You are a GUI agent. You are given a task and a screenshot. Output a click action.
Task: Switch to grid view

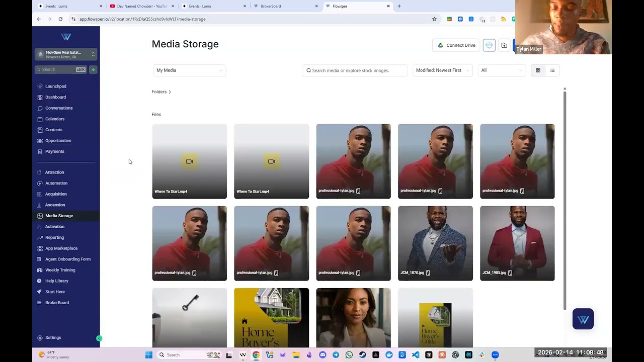coord(538,70)
